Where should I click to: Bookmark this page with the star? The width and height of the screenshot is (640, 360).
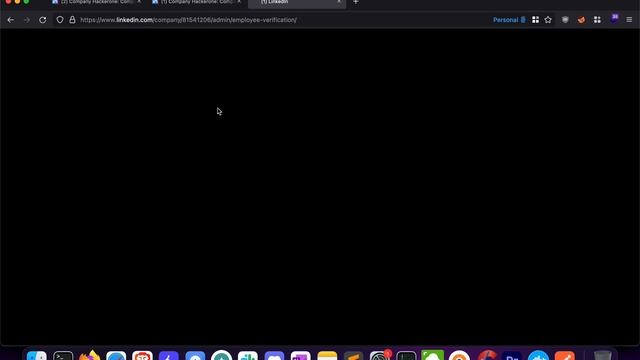click(x=548, y=20)
